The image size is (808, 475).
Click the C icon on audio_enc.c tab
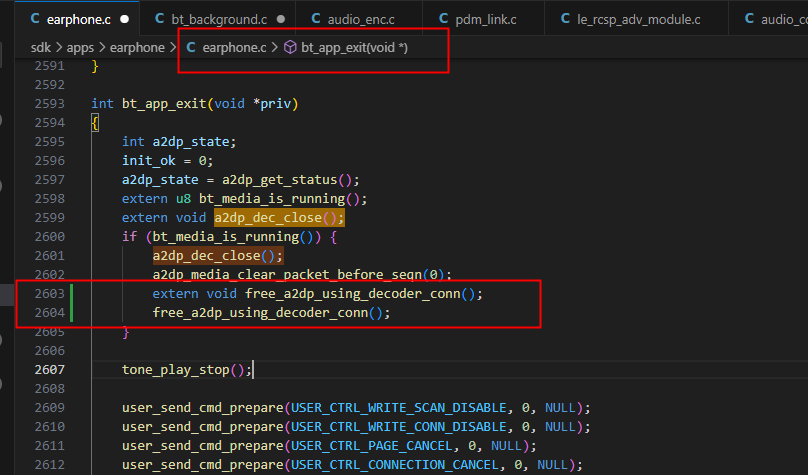(x=316, y=19)
